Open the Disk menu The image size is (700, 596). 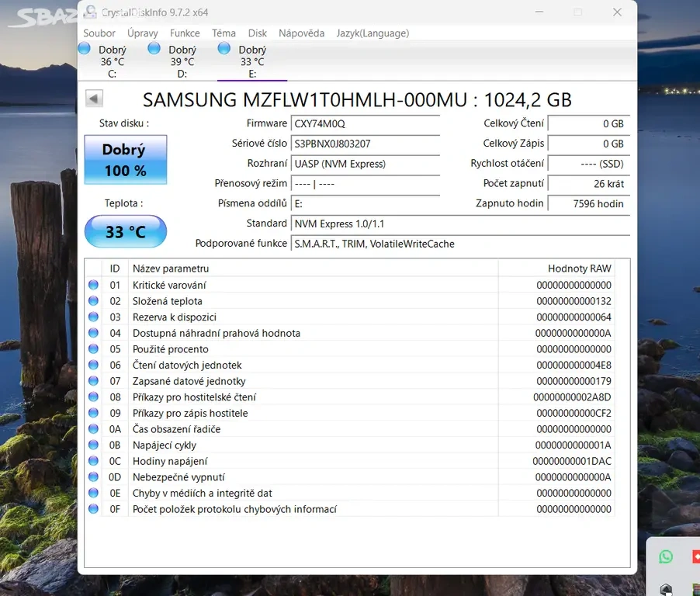[x=257, y=33]
